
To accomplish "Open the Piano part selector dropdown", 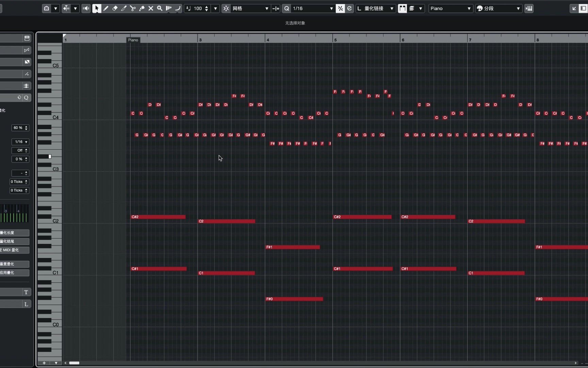I will [x=451, y=9].
